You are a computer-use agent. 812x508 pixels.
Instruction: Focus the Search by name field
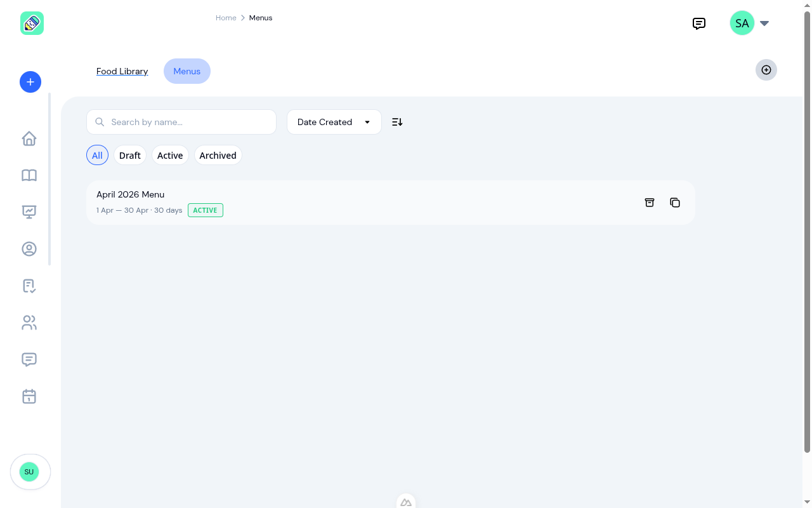(181, 122)
